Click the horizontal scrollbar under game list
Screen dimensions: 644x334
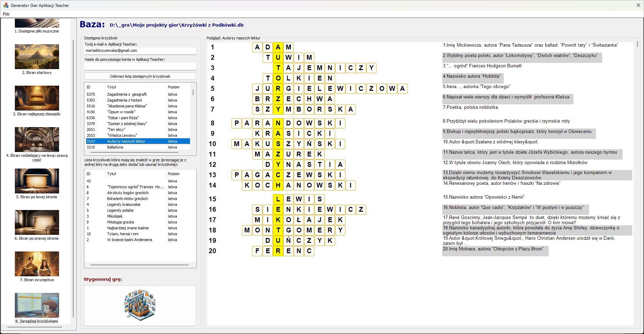pyautogui.click(x=139, y=265)
